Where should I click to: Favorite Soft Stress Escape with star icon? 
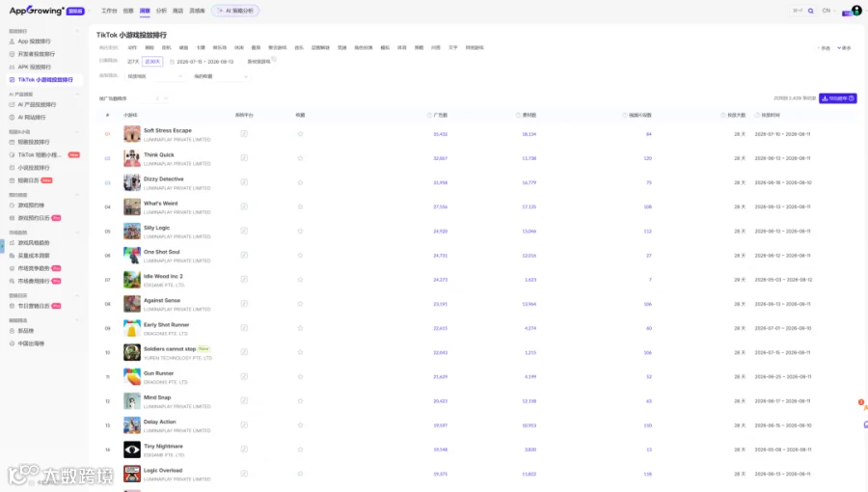click(300, 134)
